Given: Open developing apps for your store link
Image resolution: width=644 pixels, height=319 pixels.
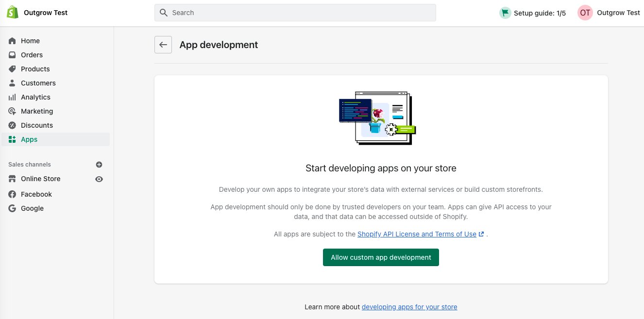Looking at the screenshot, I should click(409, 307).
